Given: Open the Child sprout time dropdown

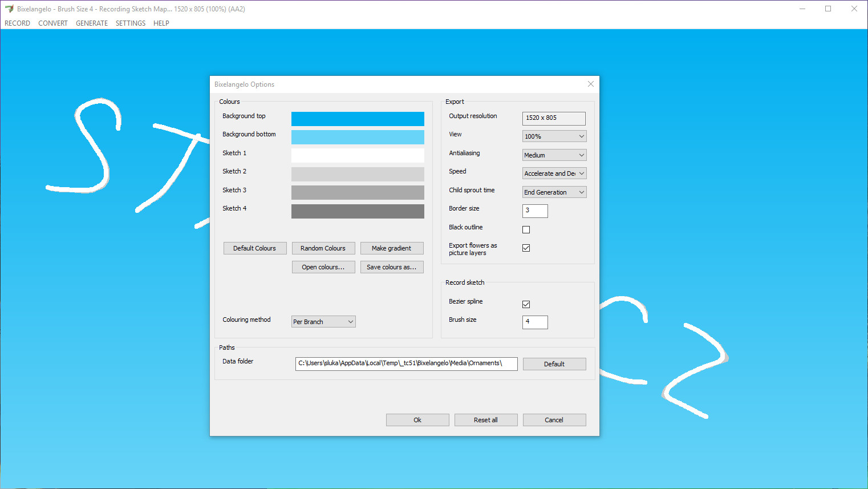Looking at the screenshot, I should click(554, 192).
